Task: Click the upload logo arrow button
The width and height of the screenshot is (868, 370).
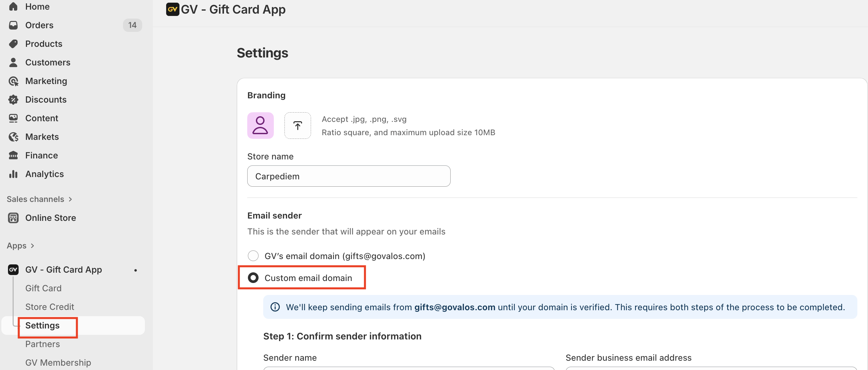Action: tap(297, 126)
